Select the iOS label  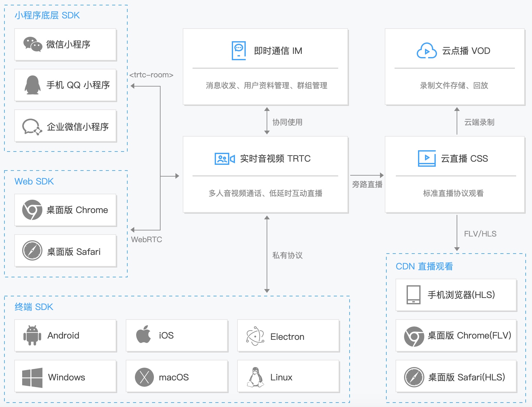166,335
